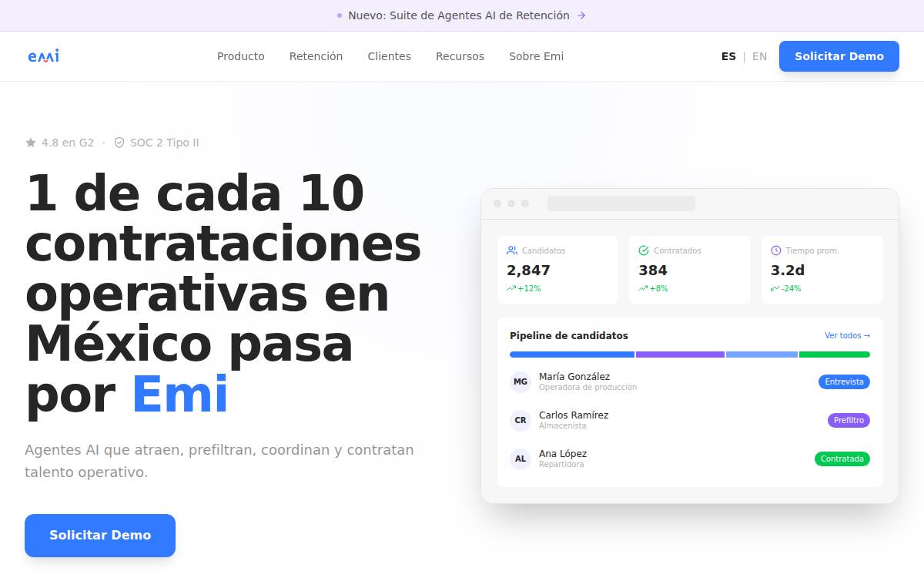This screenshot has width=924, height=578.
Task: Click the AL avatar for Ana López
Action: click(x=521, y=459)
